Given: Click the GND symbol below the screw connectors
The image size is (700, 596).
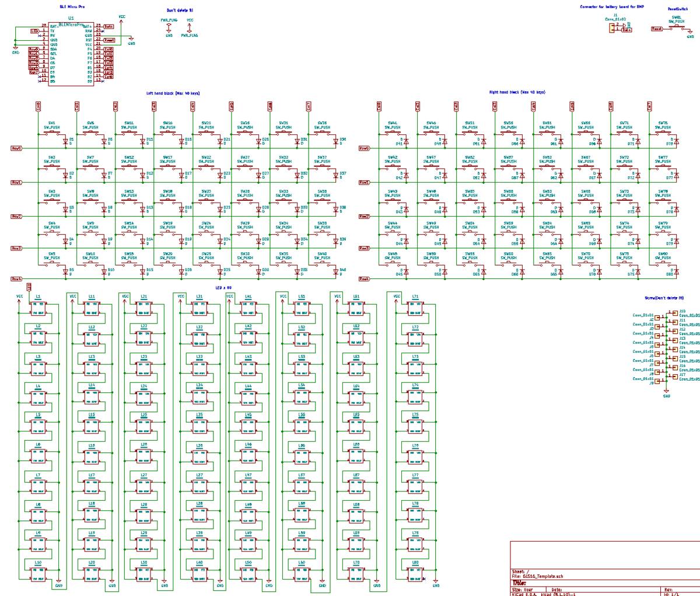Looking at the screenshot, I should [667, 393].
